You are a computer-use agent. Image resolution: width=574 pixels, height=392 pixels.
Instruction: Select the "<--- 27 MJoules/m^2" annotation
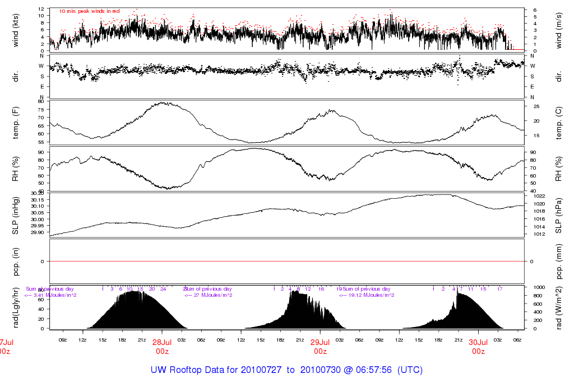(x=209, y=295)
